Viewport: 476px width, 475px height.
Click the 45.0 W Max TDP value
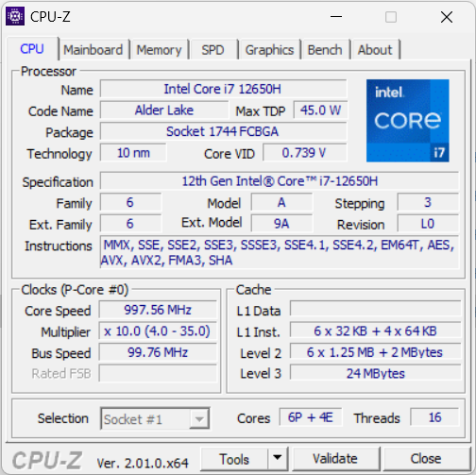pyautogui.click(x=320, y=110)
